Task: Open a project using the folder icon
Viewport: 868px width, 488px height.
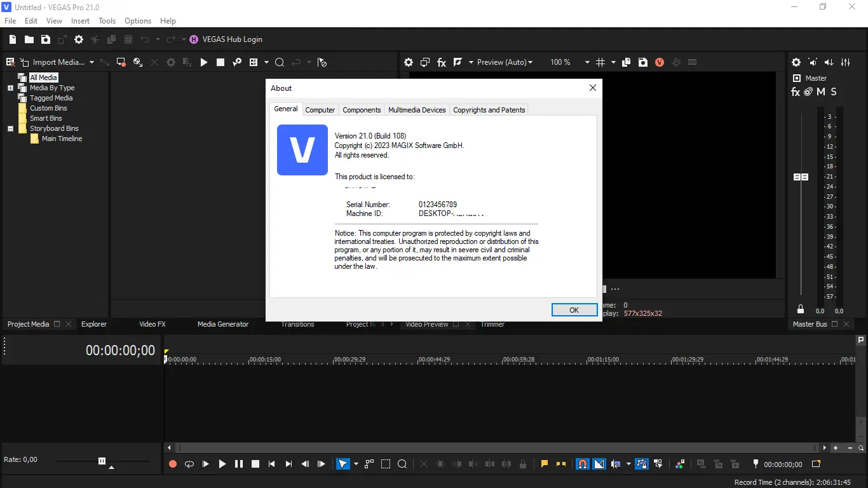Action: point(29,39)
